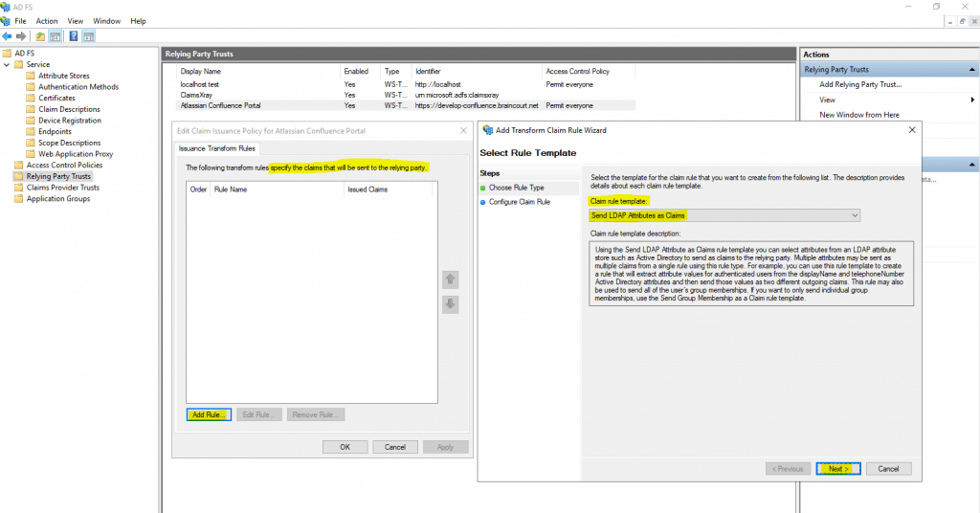Click the Display Name column header

pyautogui.click(x=258, y=71)
